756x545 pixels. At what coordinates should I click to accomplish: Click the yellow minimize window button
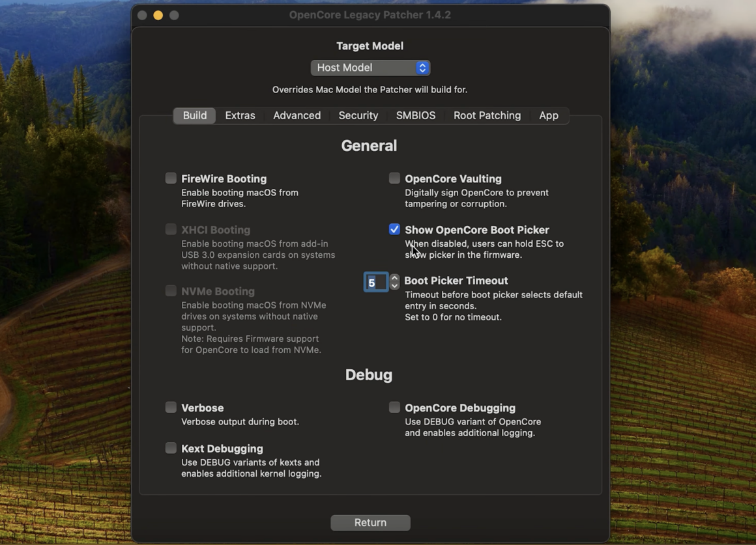[x=158, y=16]
